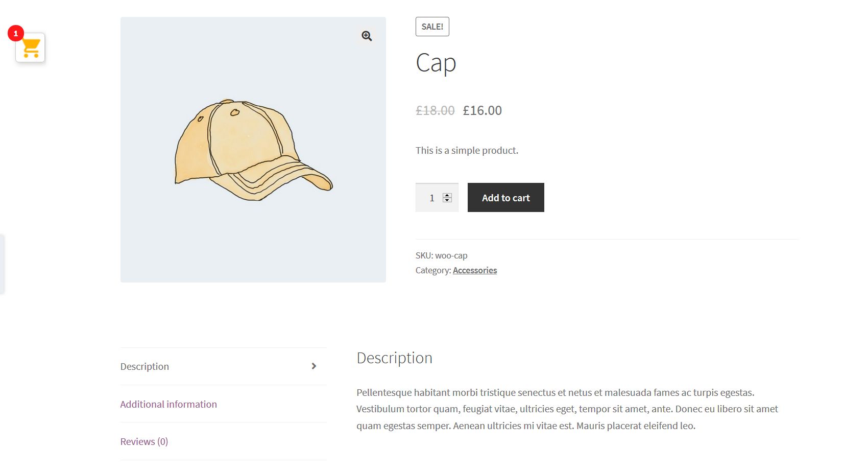868x471 pixels.
Task: Click the Add to cart button
Action: [506, 198]
